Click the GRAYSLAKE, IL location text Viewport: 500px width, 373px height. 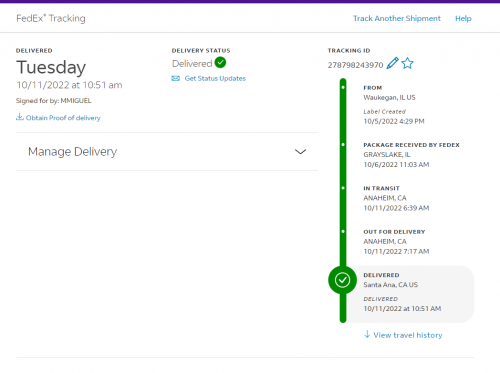coord(387,155)
